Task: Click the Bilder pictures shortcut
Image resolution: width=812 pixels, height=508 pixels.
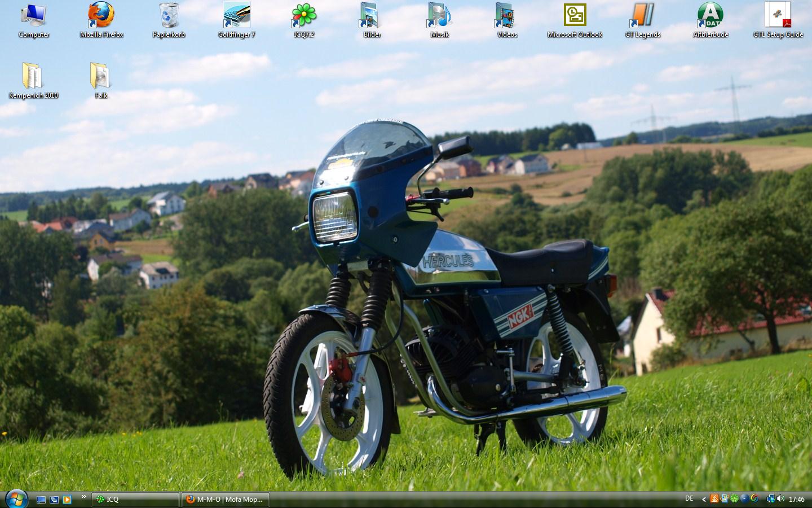Action: [x=372, y=17]
